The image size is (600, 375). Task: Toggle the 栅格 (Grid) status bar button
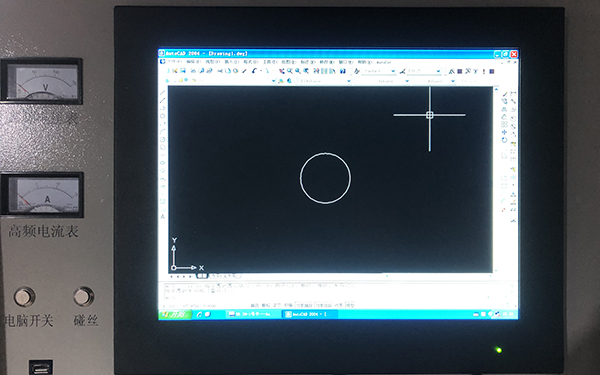[266, 305]
